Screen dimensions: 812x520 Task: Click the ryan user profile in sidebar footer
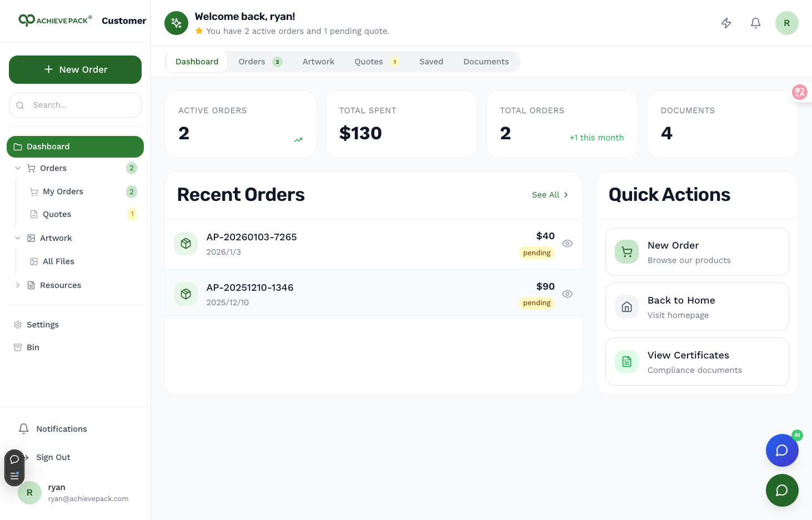click(75, 493)
